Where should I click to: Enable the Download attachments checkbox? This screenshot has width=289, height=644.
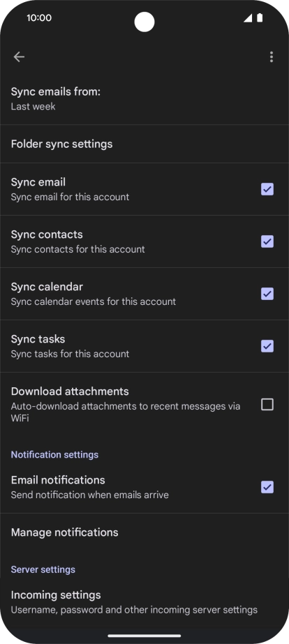click(x=267, y=405)
